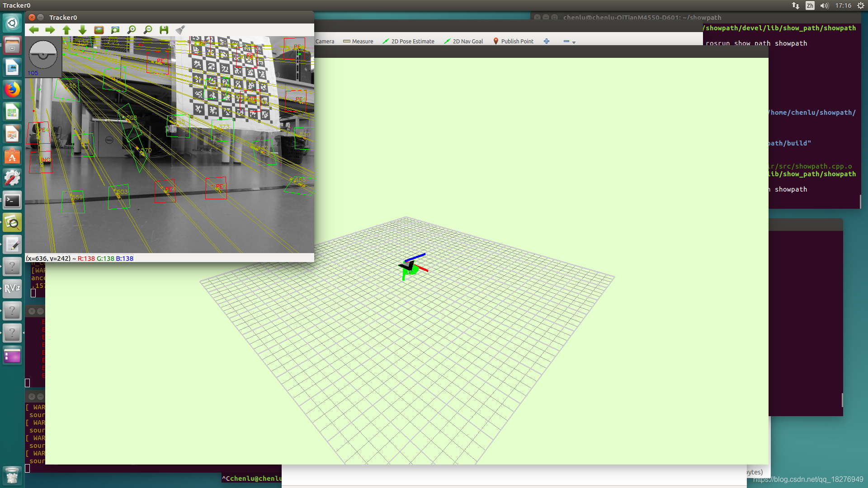Viewport: 868px width, 488px height.
Task: Pan image right with right arrow
Action: 50,30
